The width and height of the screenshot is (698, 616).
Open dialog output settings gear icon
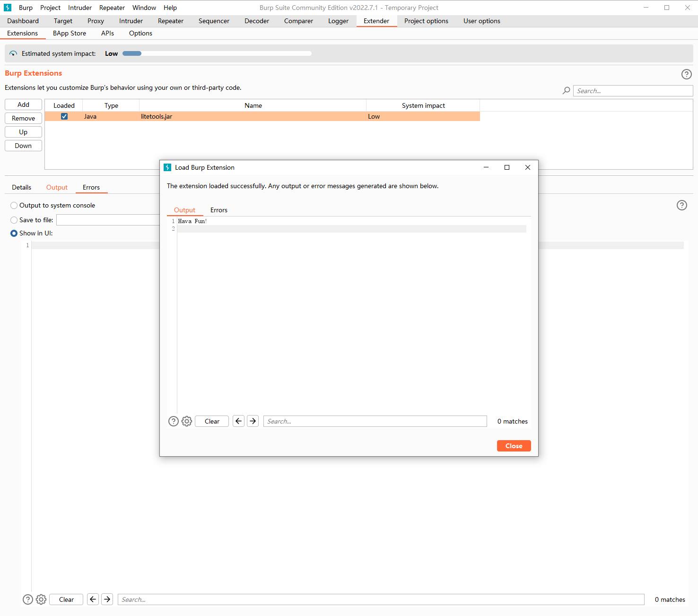pos(187,421)
